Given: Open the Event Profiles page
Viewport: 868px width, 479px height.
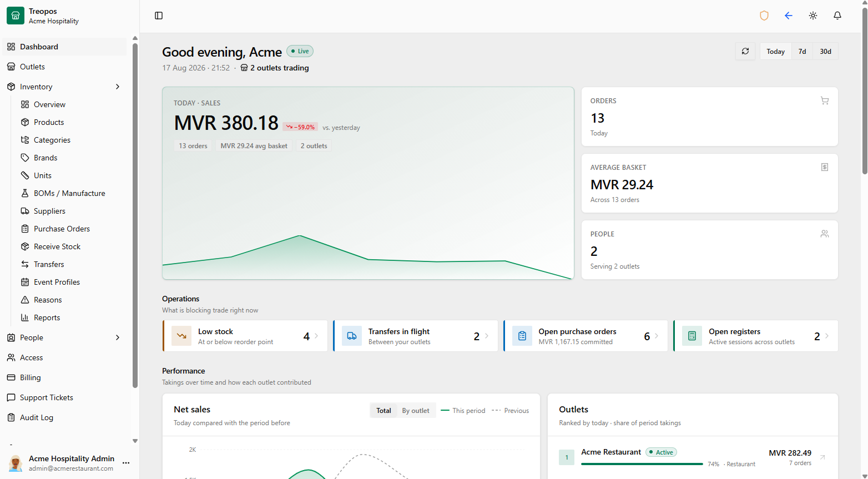Looking at the screenshot, I should click(x=71, y=282).
